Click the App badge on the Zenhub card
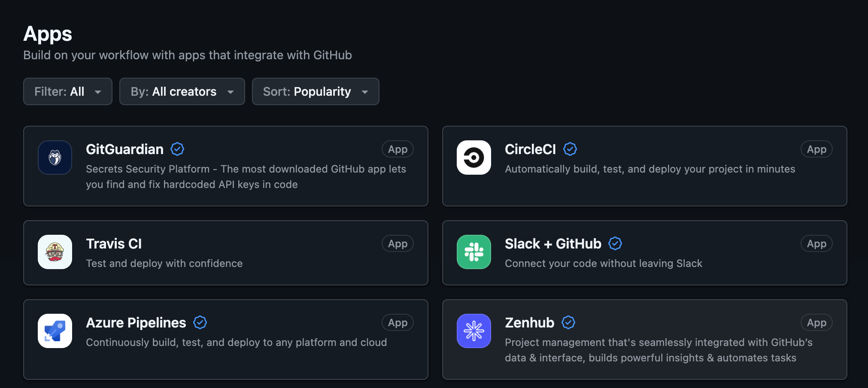Screen dimensions: 868x388 816,322
